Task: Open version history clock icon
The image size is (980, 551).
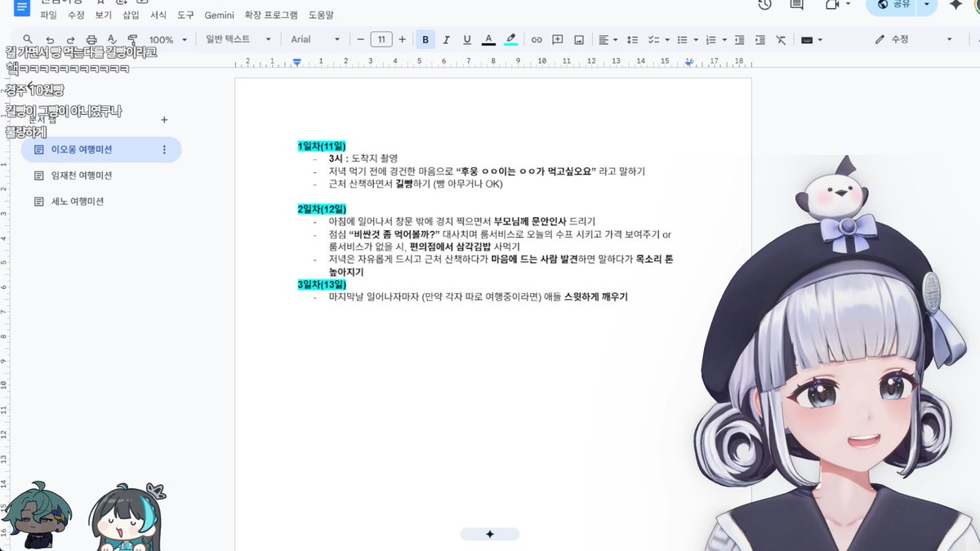Action: (764, 5)
